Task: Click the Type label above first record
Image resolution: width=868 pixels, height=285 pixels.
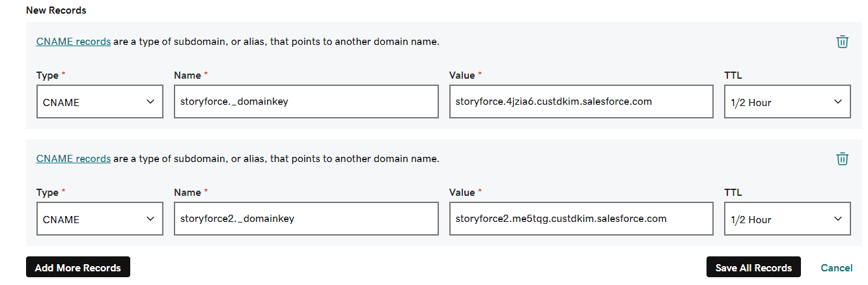Action: tap(48, 75)
